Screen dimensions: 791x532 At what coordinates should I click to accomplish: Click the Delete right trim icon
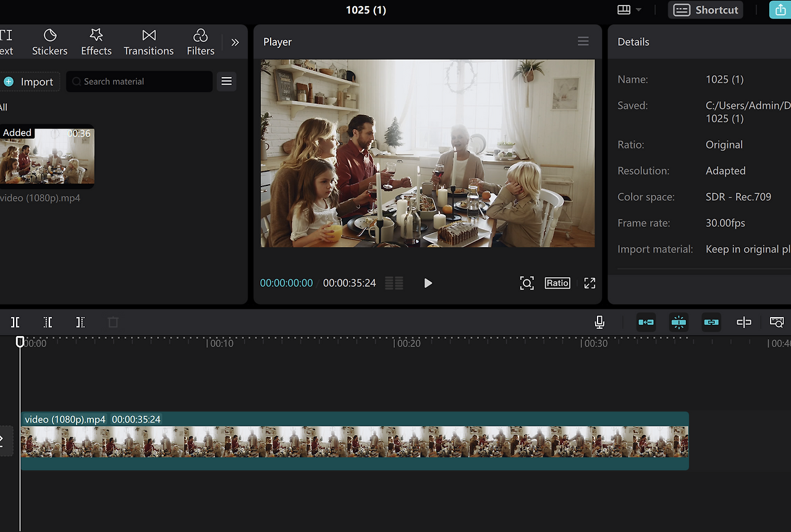80,322
